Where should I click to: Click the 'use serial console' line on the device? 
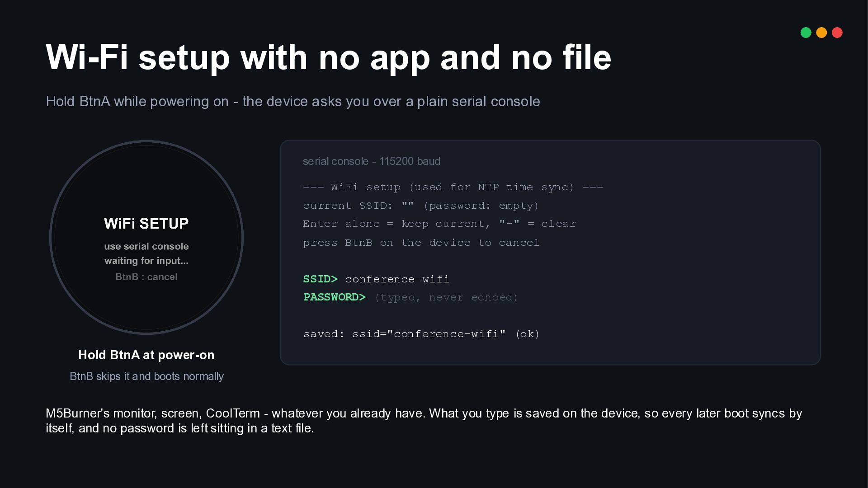pyautogui.click(x=146, y=246)
